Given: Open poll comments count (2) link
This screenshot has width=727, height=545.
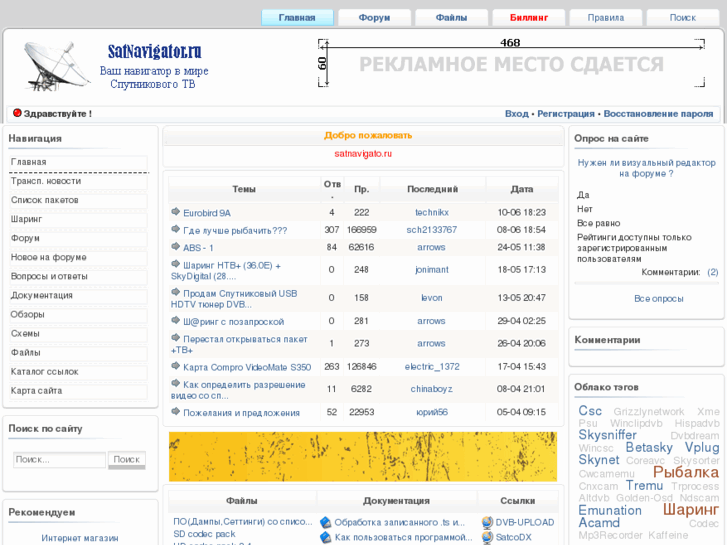Looking at the screenshot, I should click(x=713, y=272).
